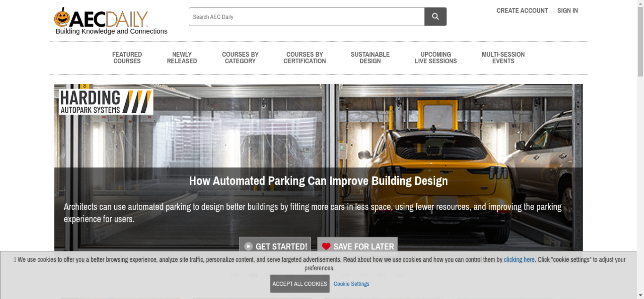Open the Harding Autopark Systems logo
Image resolution: width=644 pixels, height=299 pixels.
tap(106, 101)
